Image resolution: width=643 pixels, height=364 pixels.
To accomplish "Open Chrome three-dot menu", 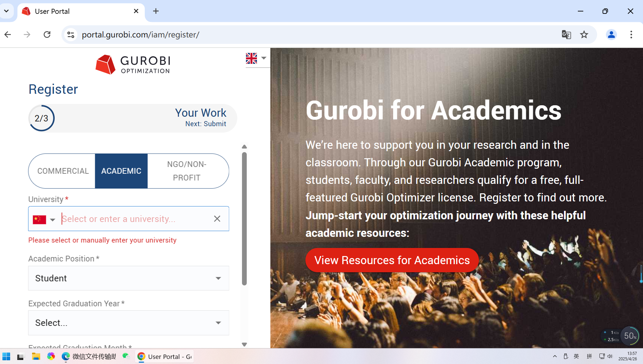I will [x=631, y=34].
